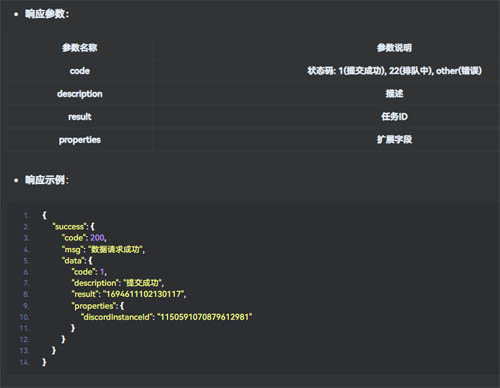Click the result value 1694611102130117
The height and width of the screenshot is (388, 500).
[143, 294]
